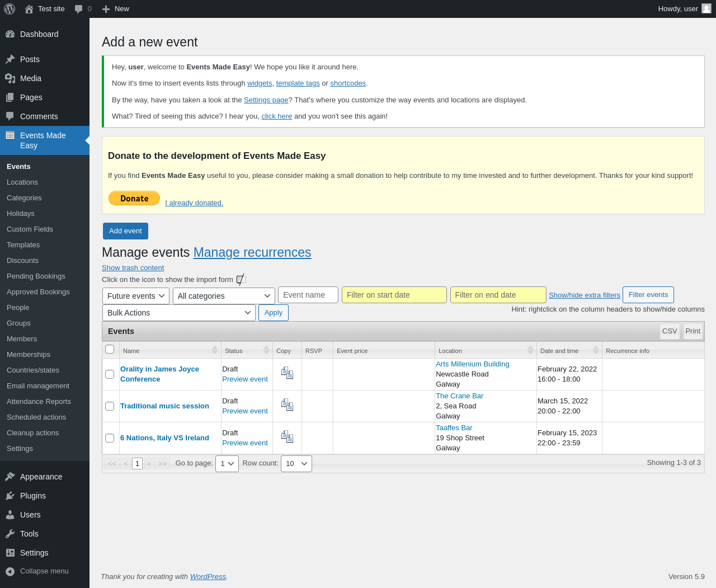Open the Settings page link in notice

click(266, 100)
